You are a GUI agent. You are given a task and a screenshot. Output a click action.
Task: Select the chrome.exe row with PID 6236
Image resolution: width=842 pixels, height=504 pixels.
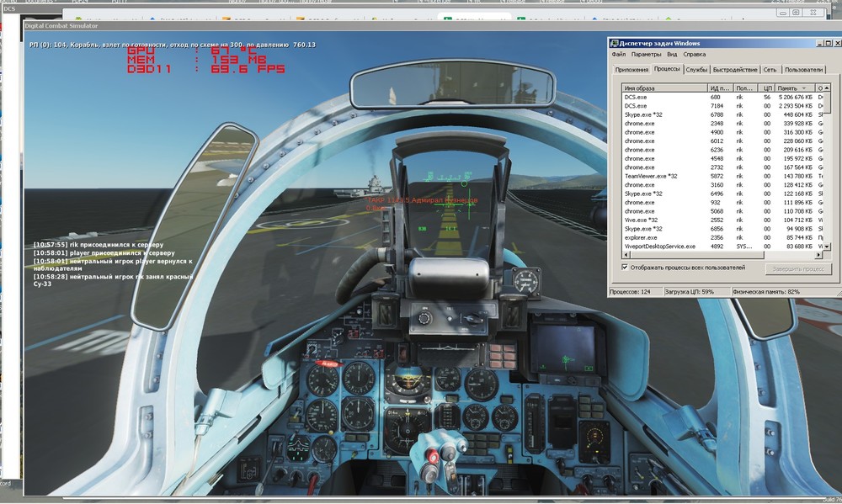pos(722,150)
